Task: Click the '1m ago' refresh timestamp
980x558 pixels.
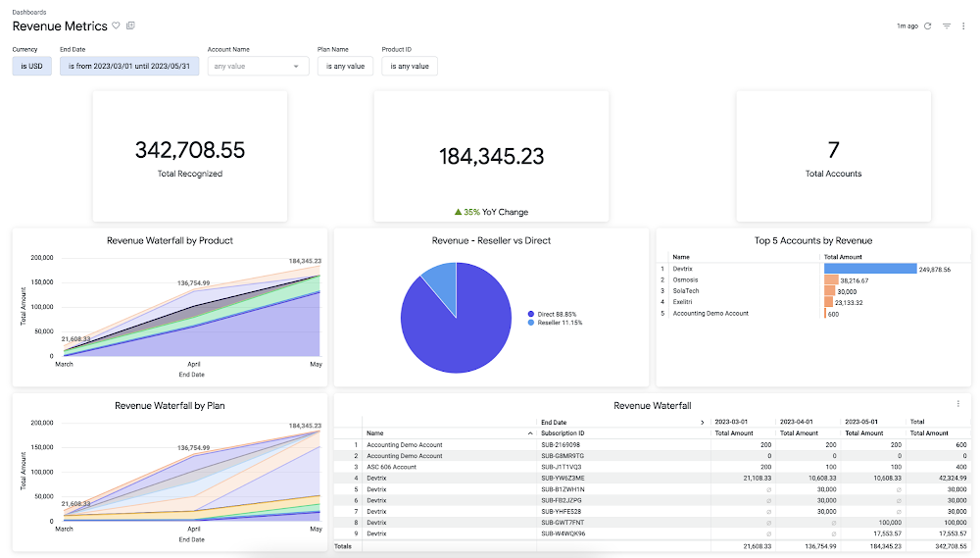Action: click(x=907, y=25)
